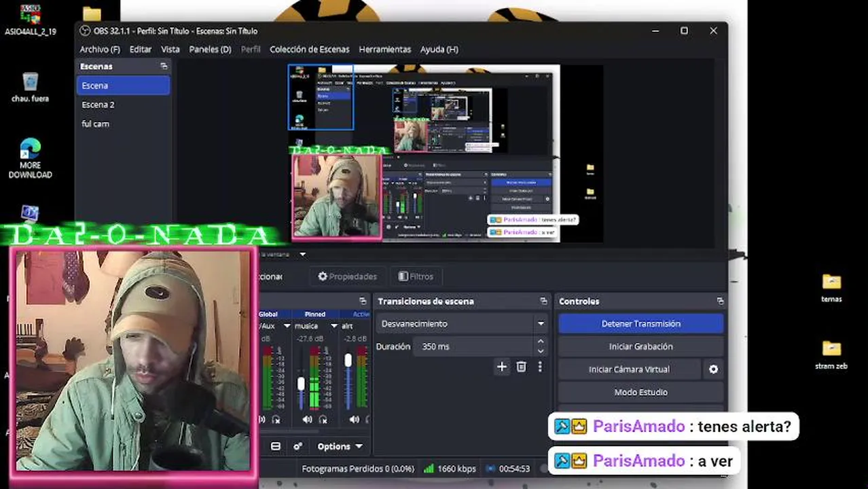Open the /Aux channel dropdown arrow
This screenshot has height=489, width=868.
click(x=287, y=326)
